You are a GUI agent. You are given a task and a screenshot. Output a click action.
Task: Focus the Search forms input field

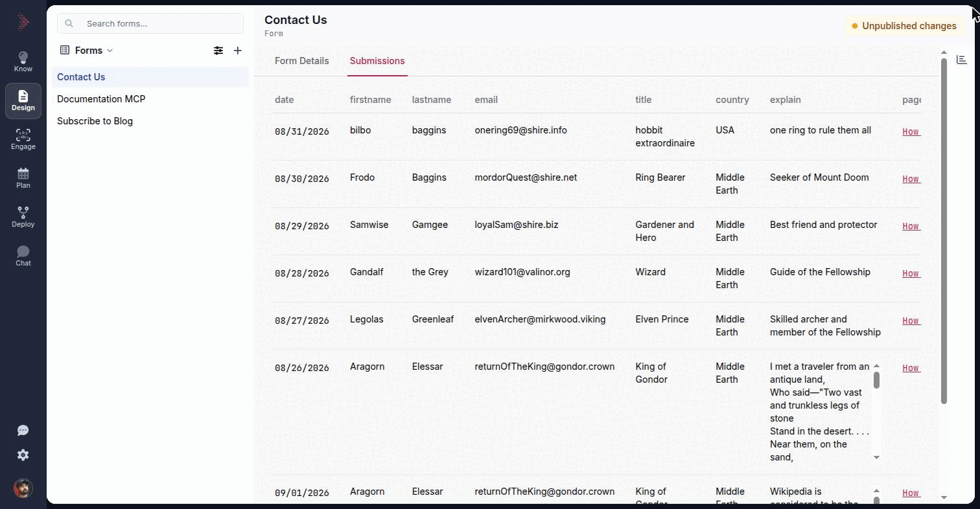(150, 23)
